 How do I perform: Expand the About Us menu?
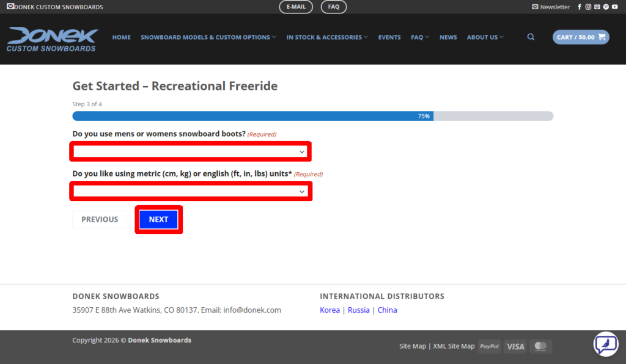(485, 37)
